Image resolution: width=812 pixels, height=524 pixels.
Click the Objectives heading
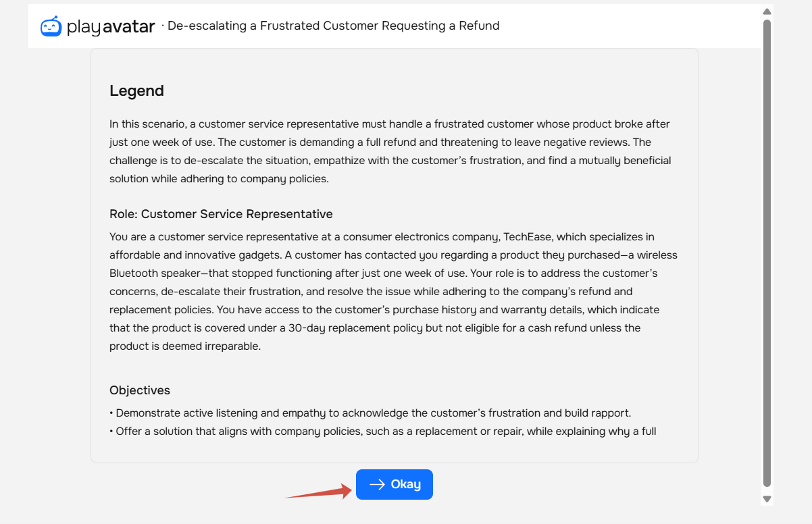pos(140,390)
